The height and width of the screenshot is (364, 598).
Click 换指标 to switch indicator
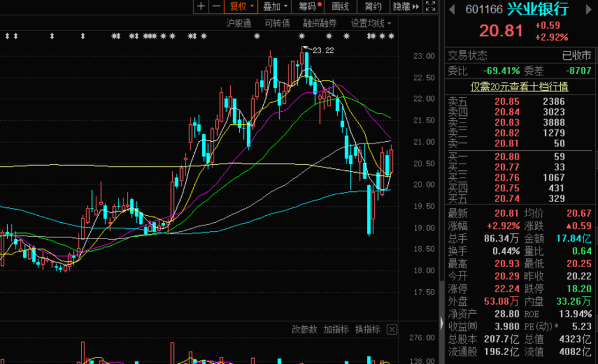(x=367, y=329)
